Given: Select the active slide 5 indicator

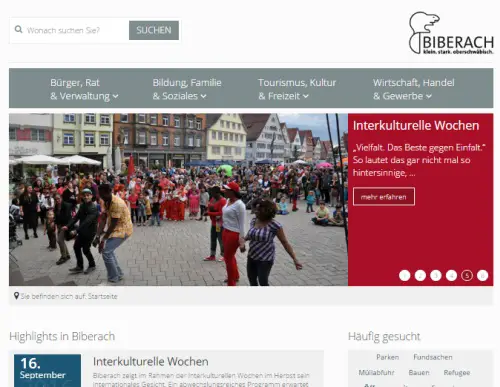Looking at the screenshot, I should click(467, 275).
